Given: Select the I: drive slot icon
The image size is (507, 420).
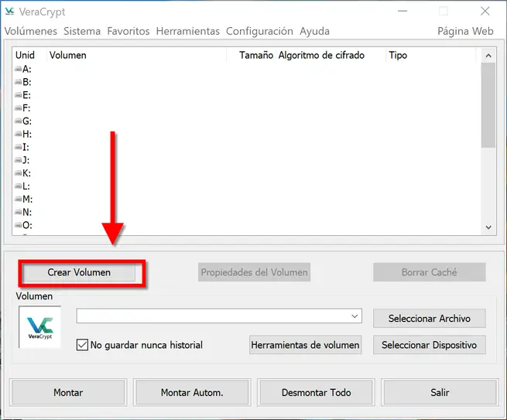Looking at the screenshot, I should [x=18, y=147].
